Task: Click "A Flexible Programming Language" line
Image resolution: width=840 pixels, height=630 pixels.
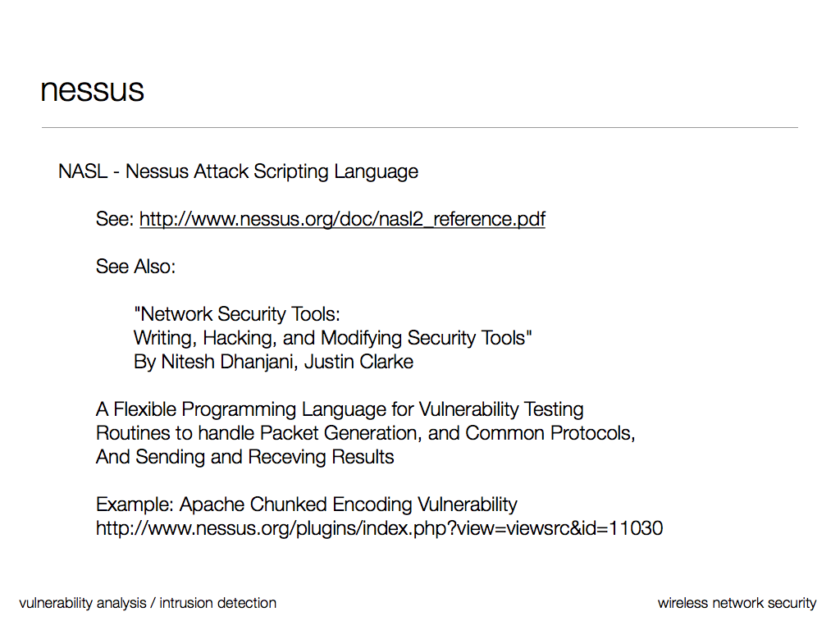Action: point(340,409)
